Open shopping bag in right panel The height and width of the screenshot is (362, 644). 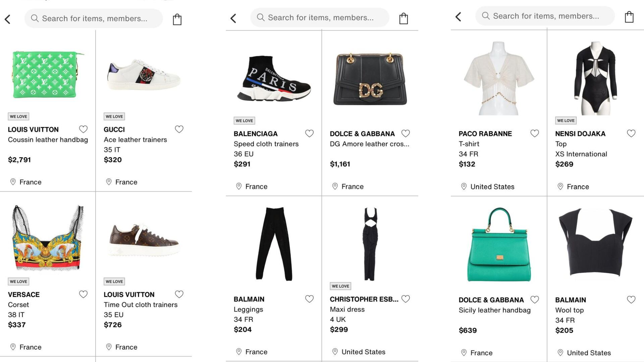click(629, 17)
